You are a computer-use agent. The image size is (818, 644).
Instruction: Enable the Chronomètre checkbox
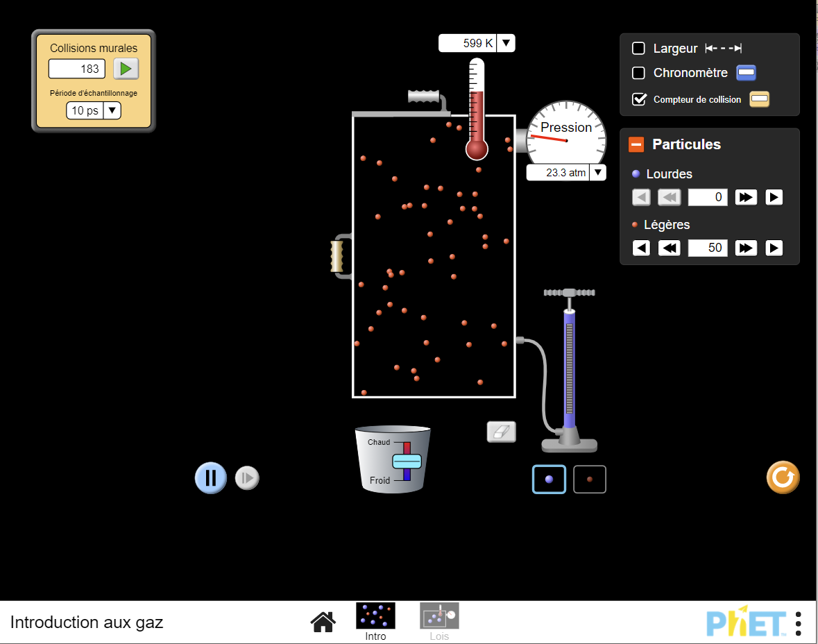[x=638, y=73]
